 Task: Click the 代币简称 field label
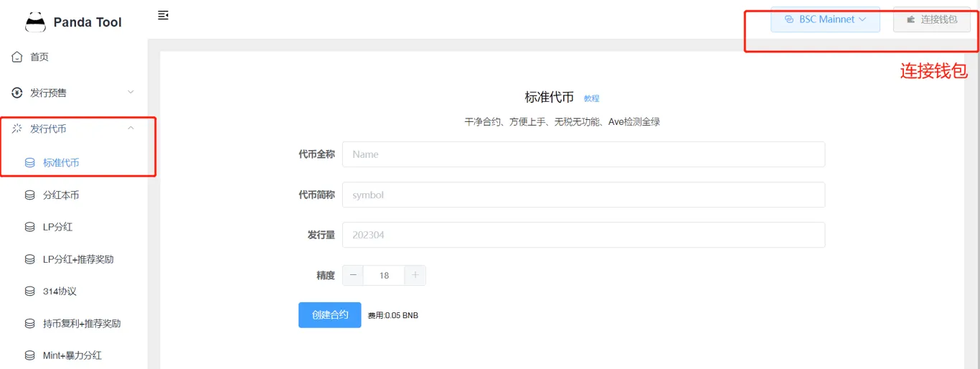click(316, 195)
